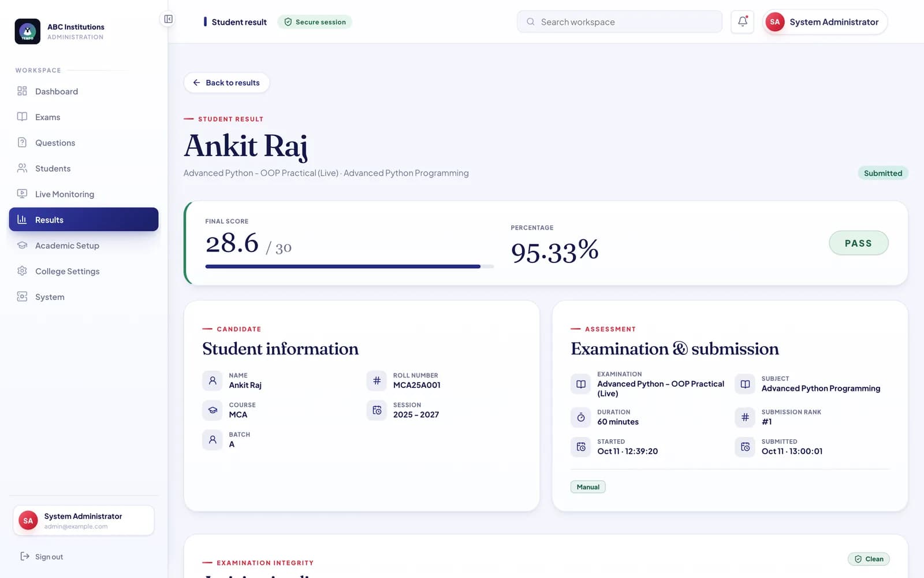Click the admin@example.com profile card
The width and height of the screenshot is (924, 578).
84,520
